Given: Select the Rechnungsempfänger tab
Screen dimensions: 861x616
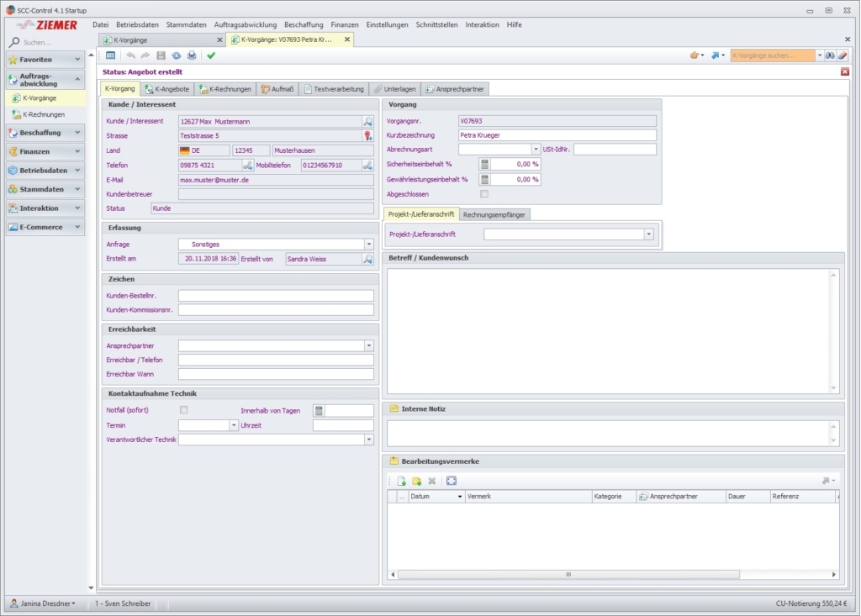Looking at the screenshot, I should point(494,214).
